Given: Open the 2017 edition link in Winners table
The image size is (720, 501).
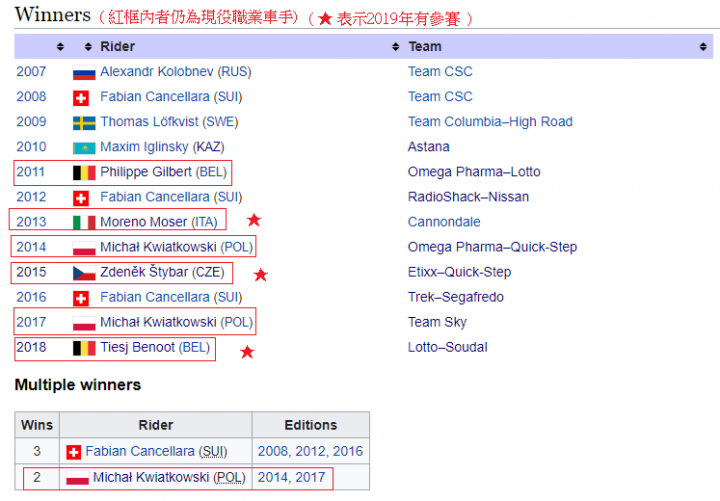Looking at the screenshot, I should (x=31, y=322).
